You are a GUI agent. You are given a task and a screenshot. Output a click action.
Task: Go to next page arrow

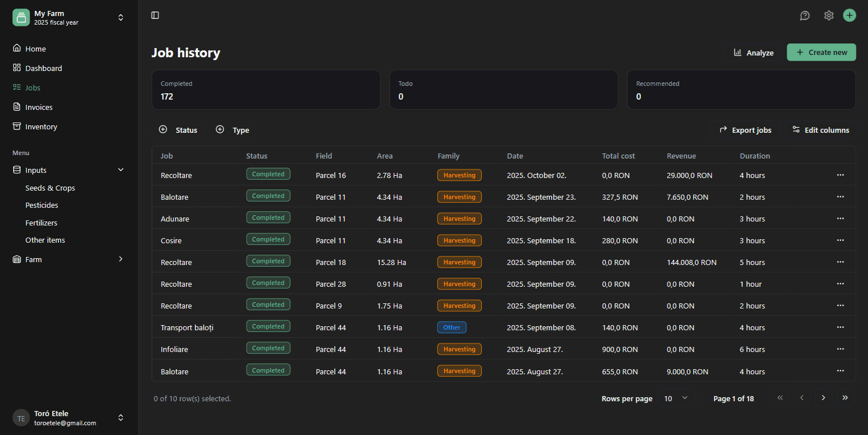pos(823,398)
